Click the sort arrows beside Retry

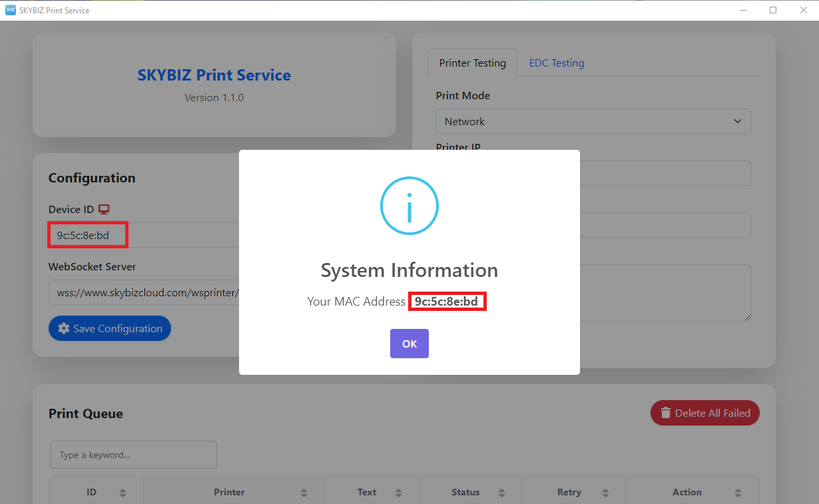(x=605, y=493)
